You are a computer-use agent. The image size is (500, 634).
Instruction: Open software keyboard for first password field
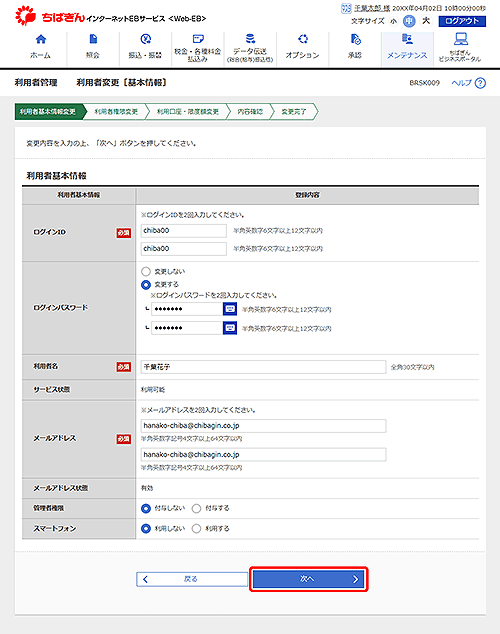click(230, 309)
